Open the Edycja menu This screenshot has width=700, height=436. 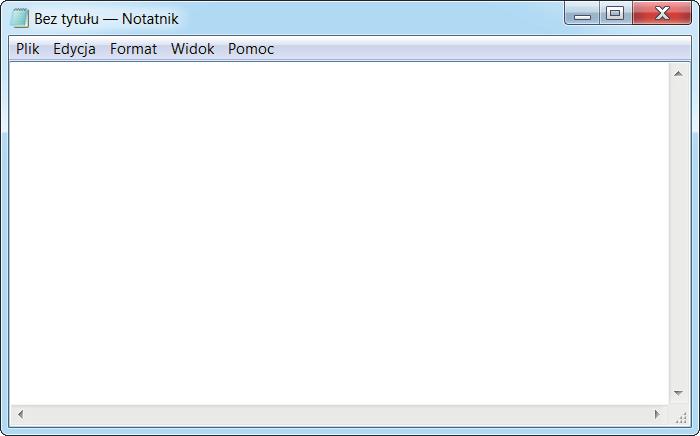point(74,49)
